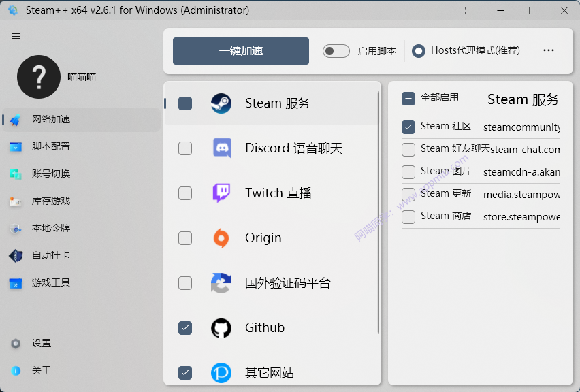Click the 设置 gear icon
This screenshot has height=392, width=580.
pos(16,344)
